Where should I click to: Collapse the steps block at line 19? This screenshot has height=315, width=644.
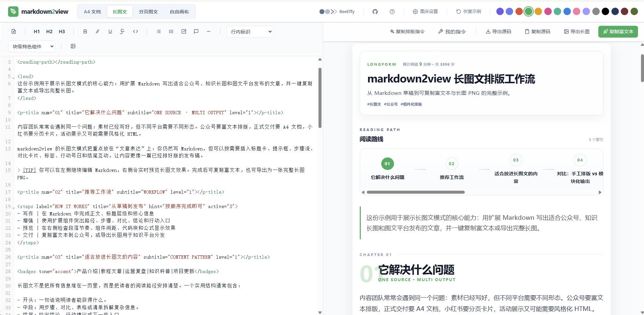point(13,207)
